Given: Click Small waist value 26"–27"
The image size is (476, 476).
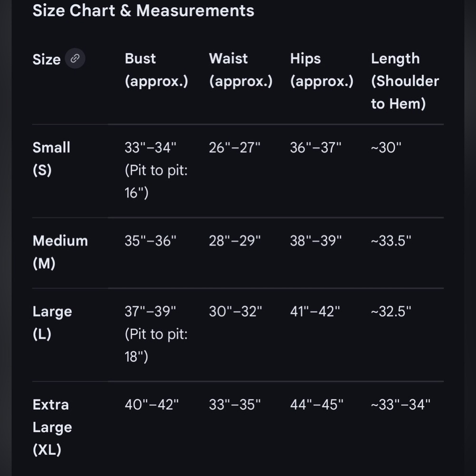Looking at the screenshot, I should [234, 148].
